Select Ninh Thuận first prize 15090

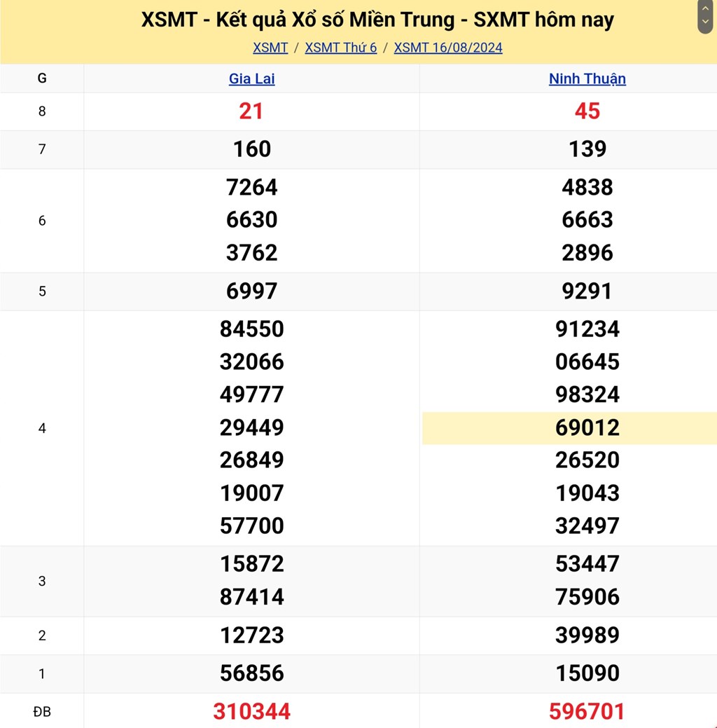(587, 673)
